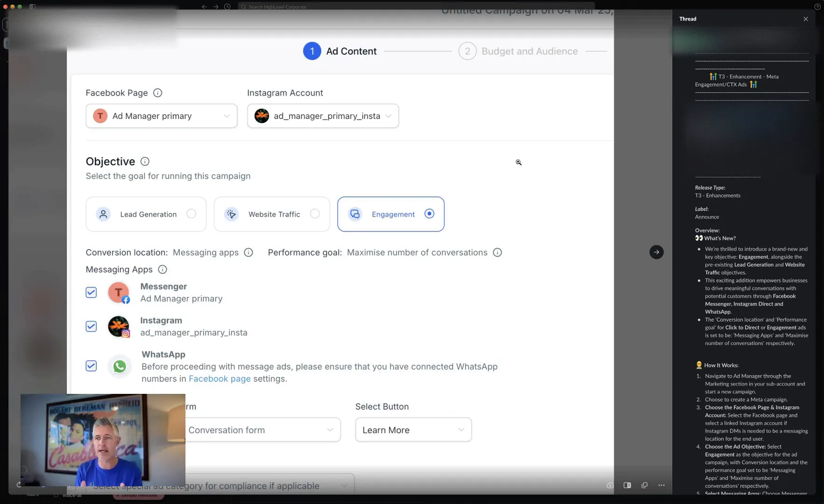Click the WhatsApp logo icon
The width and height of the screenshot is (824, 504).
(x=120, y=366)
